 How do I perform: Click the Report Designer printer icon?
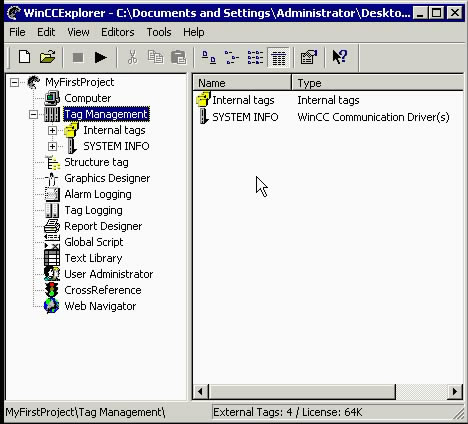point(52,226)
